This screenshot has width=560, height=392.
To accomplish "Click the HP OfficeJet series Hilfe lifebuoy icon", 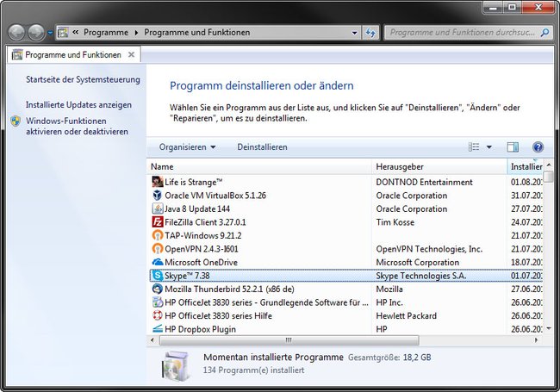I will [158, 316].
